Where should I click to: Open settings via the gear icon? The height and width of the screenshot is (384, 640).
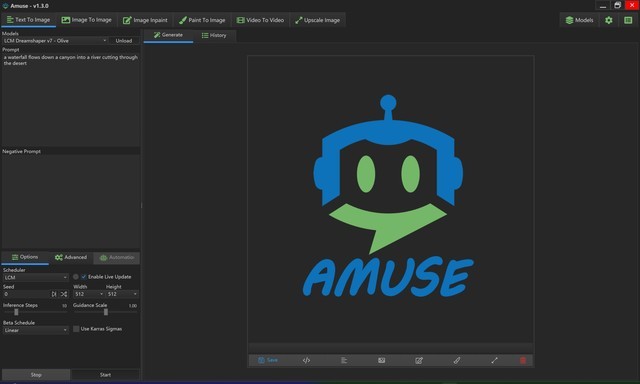click(x=609, y=20)
